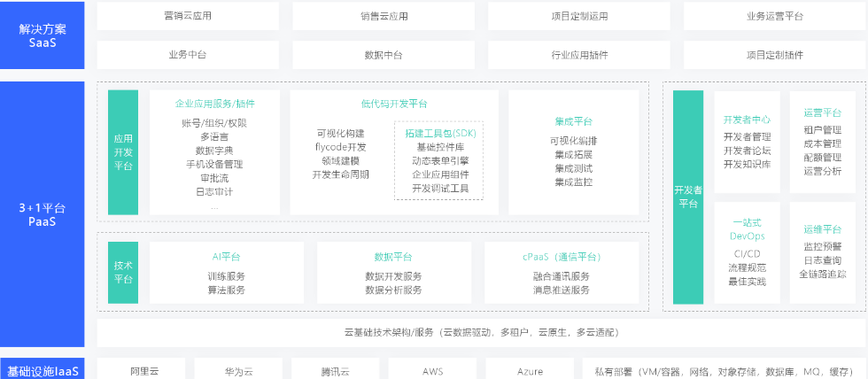Click the AI平台 heading

(226, 257)
